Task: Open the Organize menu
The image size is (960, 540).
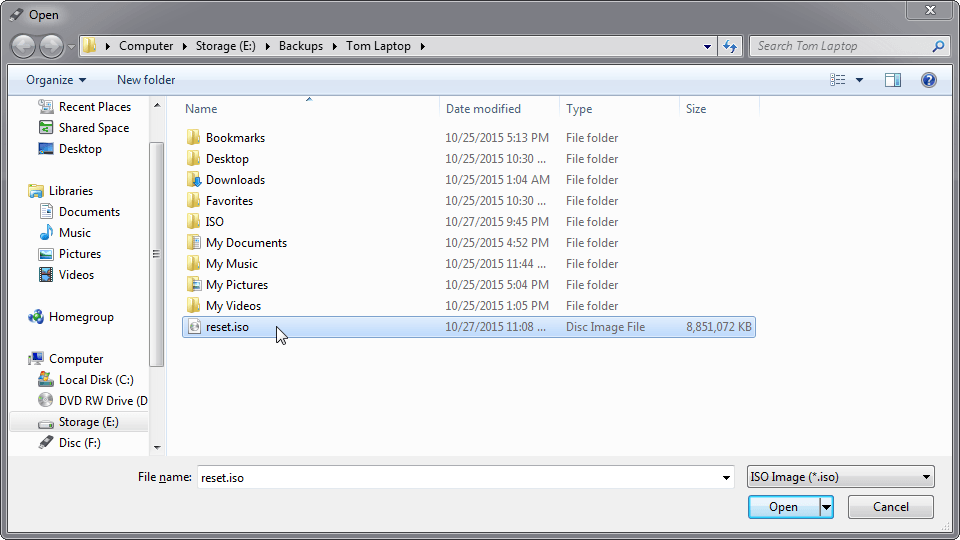Action: [56, 80]
